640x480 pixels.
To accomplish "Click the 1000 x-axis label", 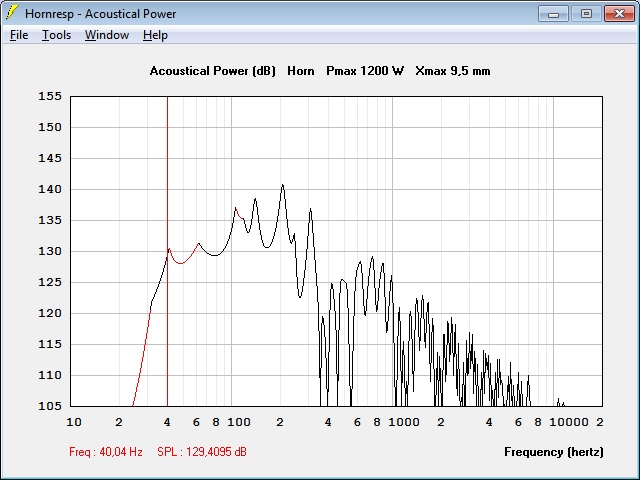I will coord(404,422).
